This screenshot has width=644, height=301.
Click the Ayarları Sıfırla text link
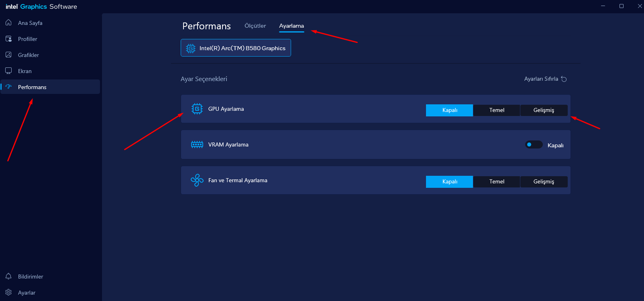[541, 79]
